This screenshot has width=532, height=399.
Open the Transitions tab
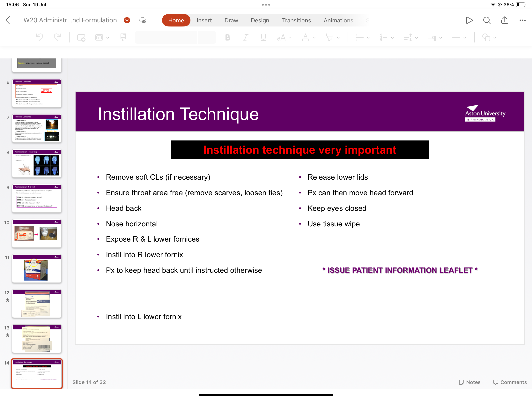click(x=296, y=20)
